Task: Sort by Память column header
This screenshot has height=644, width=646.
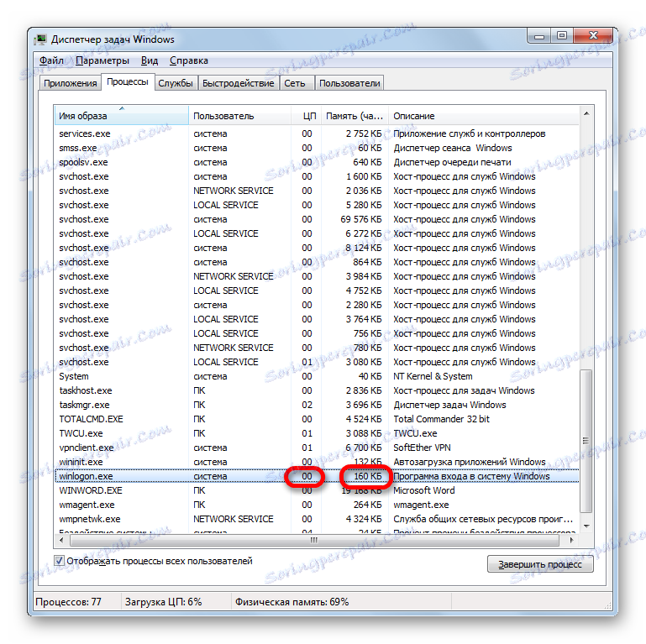Action: click(x=355, y=116)
